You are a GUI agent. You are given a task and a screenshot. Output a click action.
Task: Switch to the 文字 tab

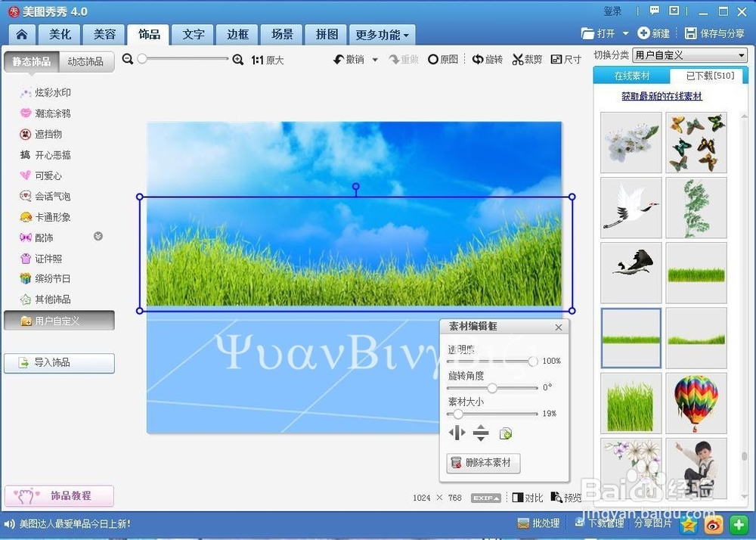(194, 34)
